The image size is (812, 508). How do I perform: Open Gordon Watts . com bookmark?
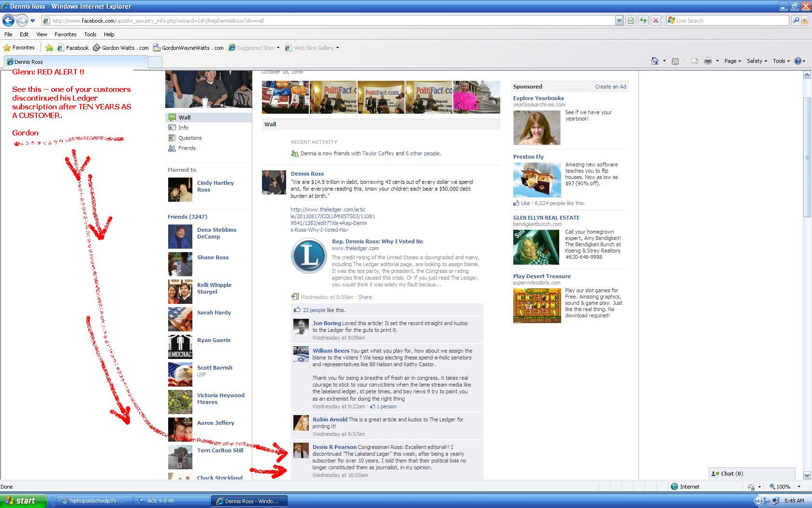(121, 47)
